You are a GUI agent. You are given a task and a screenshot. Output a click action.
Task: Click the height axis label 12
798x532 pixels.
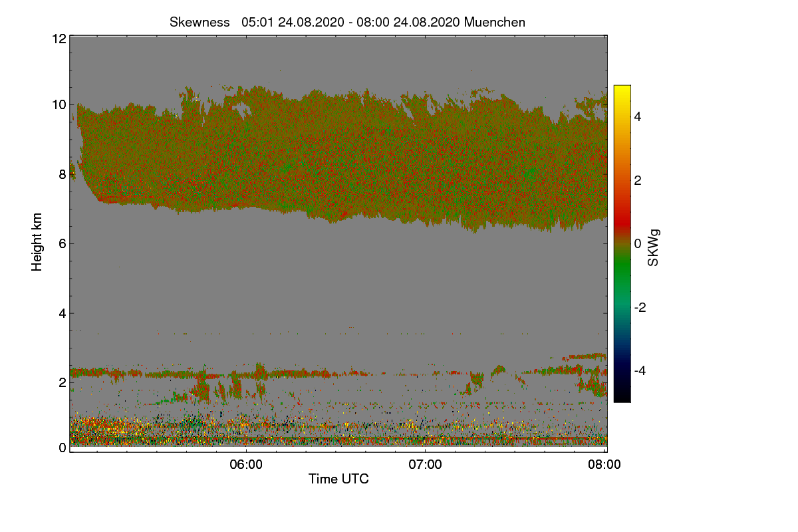point(59,39)
